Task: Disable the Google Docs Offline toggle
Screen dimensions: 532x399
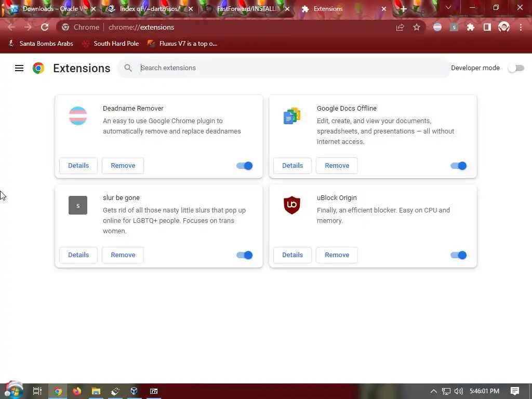Action: (x=458, y=166)
